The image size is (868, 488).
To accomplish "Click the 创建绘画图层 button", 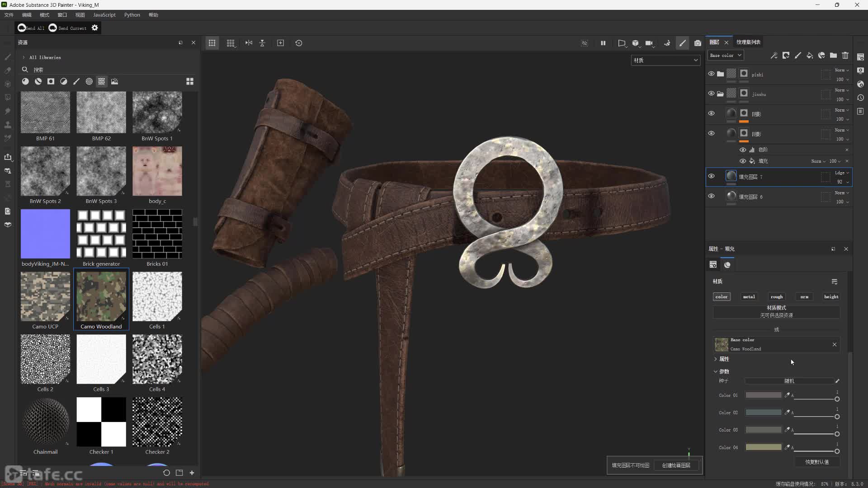I will [x=676, y=465].
